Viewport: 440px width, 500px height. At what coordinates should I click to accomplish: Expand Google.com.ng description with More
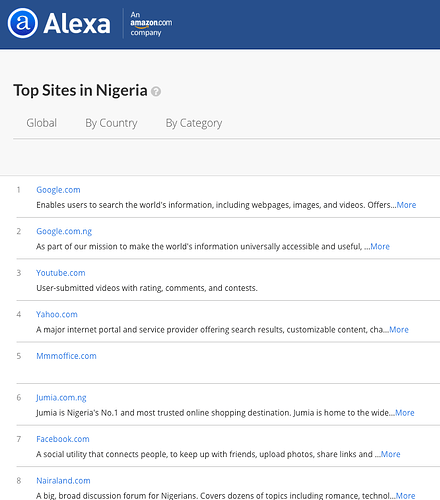(380, 247)
